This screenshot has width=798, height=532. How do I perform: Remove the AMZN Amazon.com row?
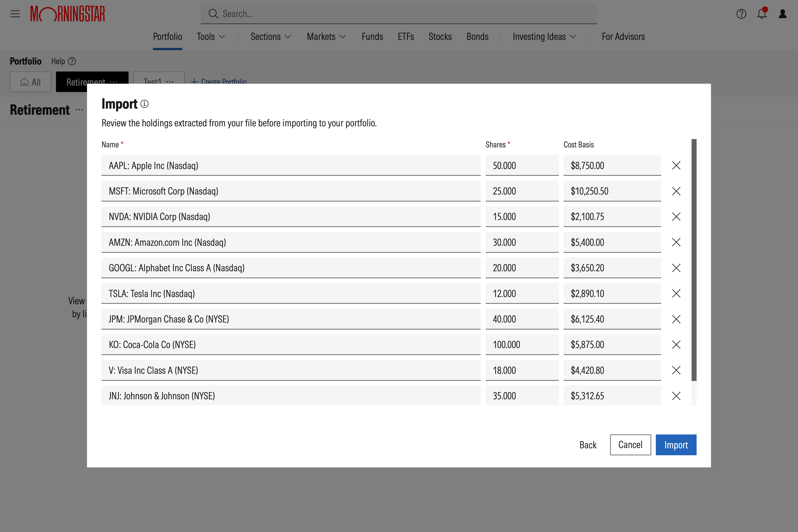[676, 242]
